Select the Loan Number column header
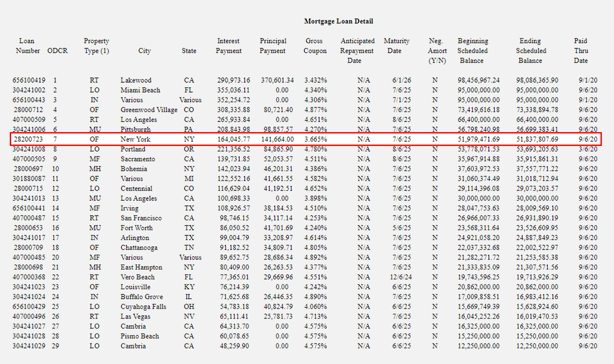This screenshot has width=614, height=364. click(x=27, y=46)
